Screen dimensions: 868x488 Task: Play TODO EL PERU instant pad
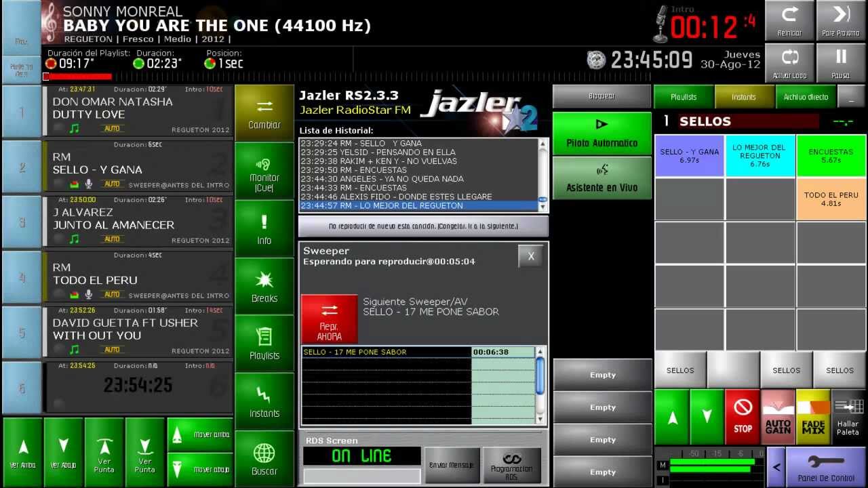[x=831, y=199]
